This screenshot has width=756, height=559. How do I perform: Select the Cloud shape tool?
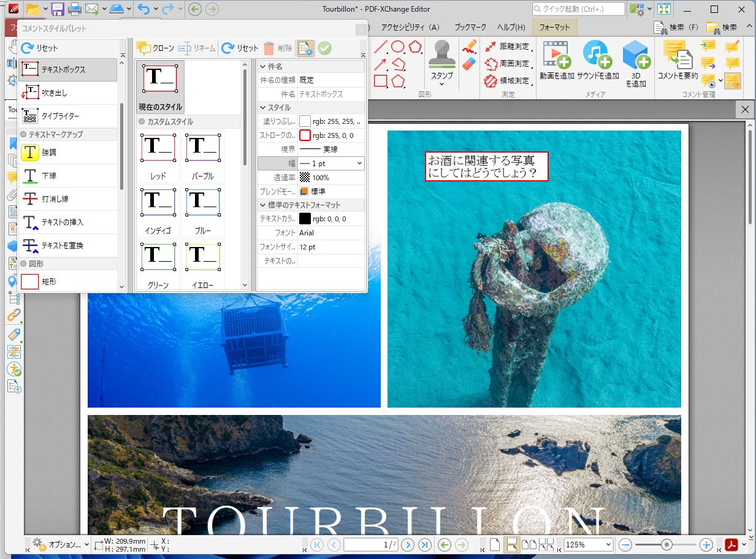(415, 47)
